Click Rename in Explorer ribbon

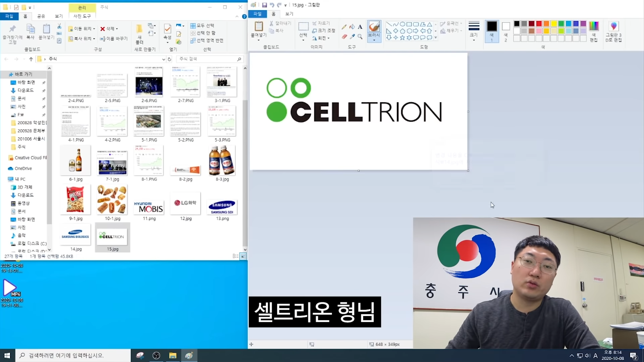coord(114,39)
